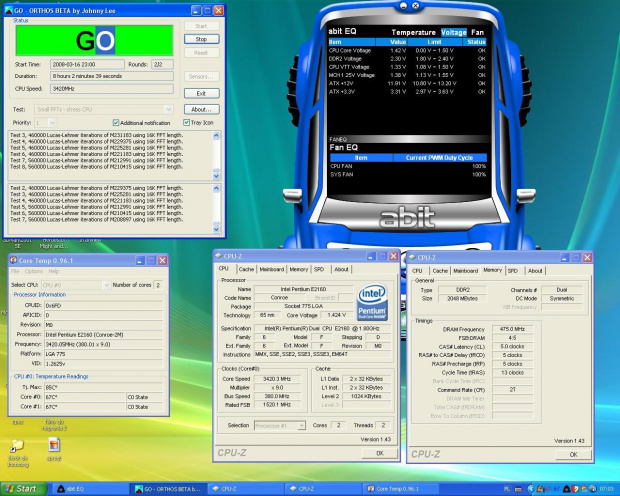Screen dimensions: 620x496
Task: Click the black abit EQ tray icon
Action: (567, 489)
